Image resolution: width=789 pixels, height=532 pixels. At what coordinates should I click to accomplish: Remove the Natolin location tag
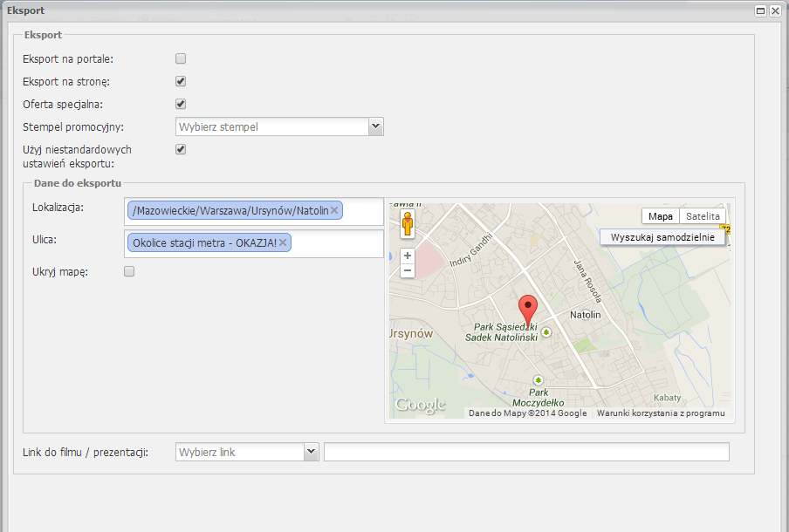(x=334, y=211)
